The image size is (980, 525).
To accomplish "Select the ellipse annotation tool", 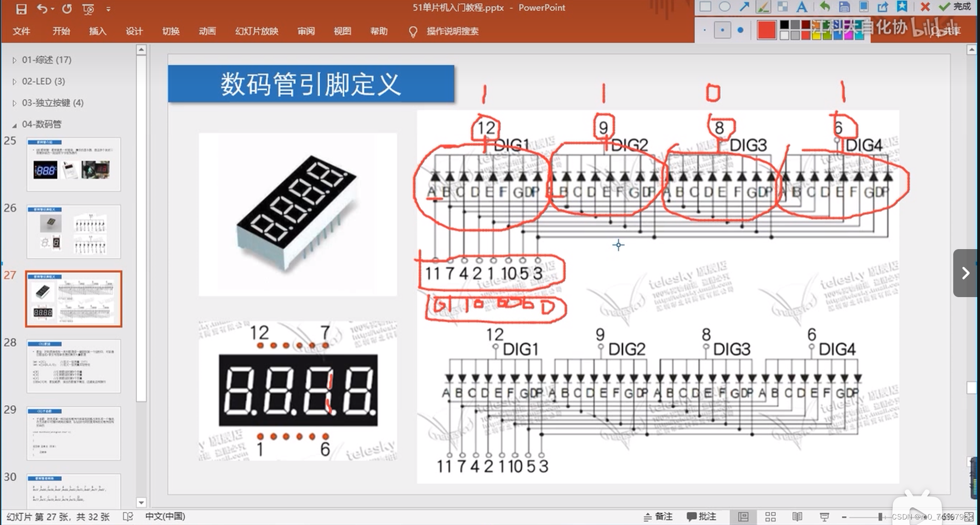I will point(724,7).
